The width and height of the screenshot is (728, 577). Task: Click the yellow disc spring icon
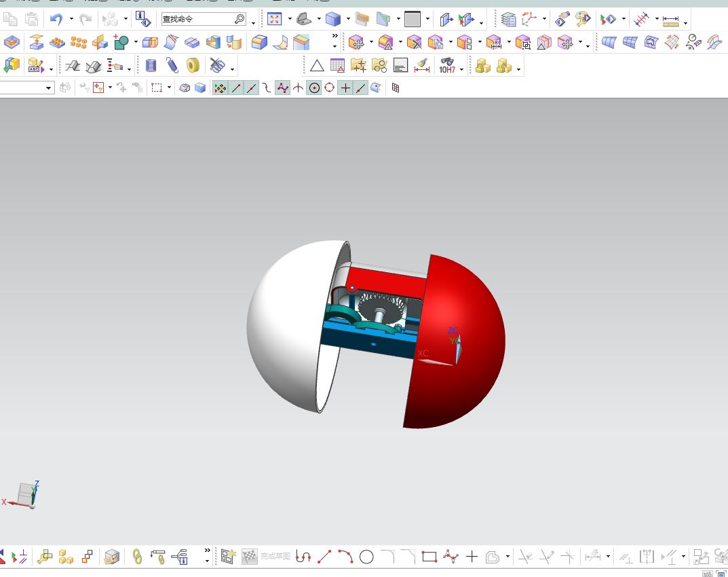coord(193,65)
